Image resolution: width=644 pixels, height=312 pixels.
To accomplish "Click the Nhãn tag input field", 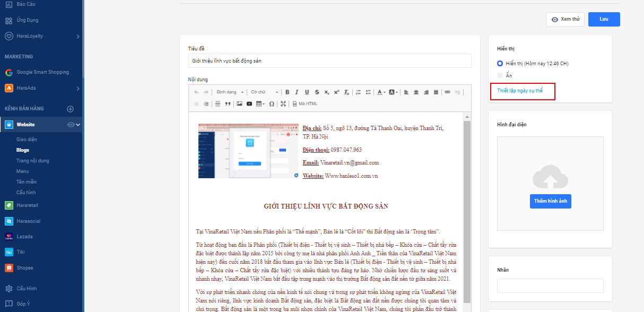I will (x=550, y=285).
